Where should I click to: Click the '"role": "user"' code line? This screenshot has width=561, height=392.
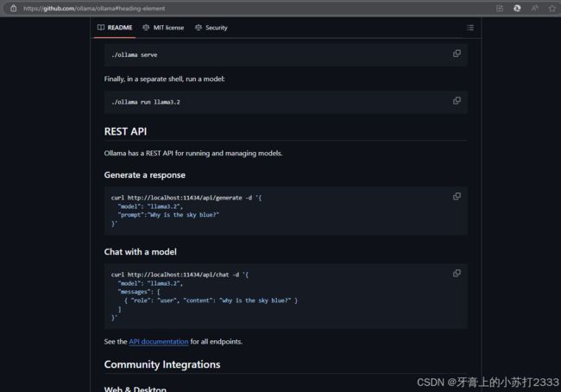point(211,300)
